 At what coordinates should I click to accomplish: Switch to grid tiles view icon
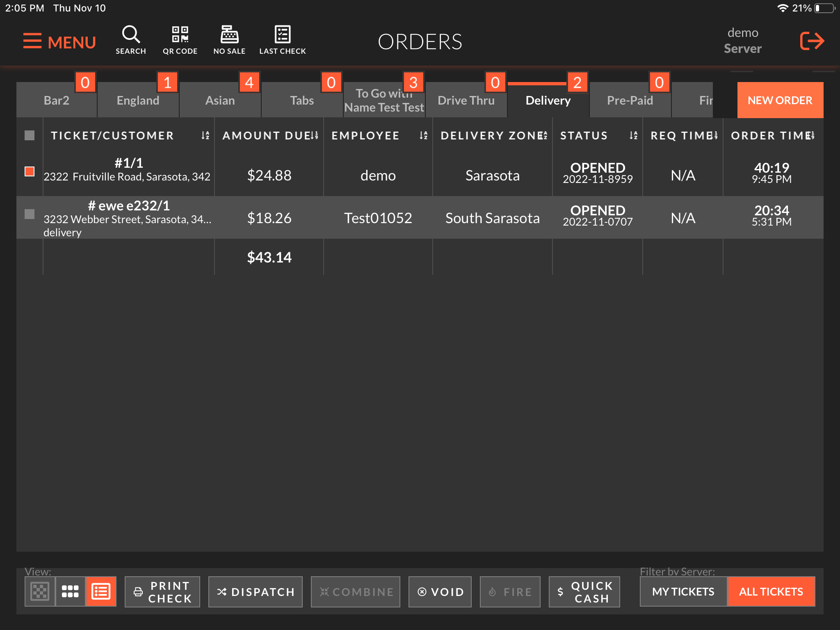pyautogui.click(x=70, y=591)
